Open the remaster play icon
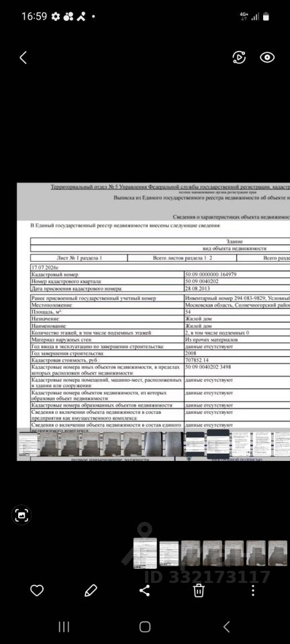The image size is (290, 644). click(x=239, y=57)
